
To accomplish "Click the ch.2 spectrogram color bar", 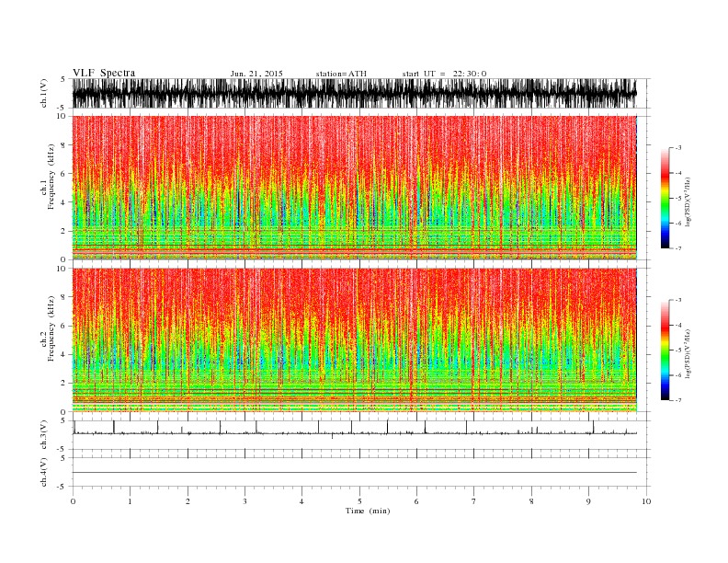I will pos(665,350).
